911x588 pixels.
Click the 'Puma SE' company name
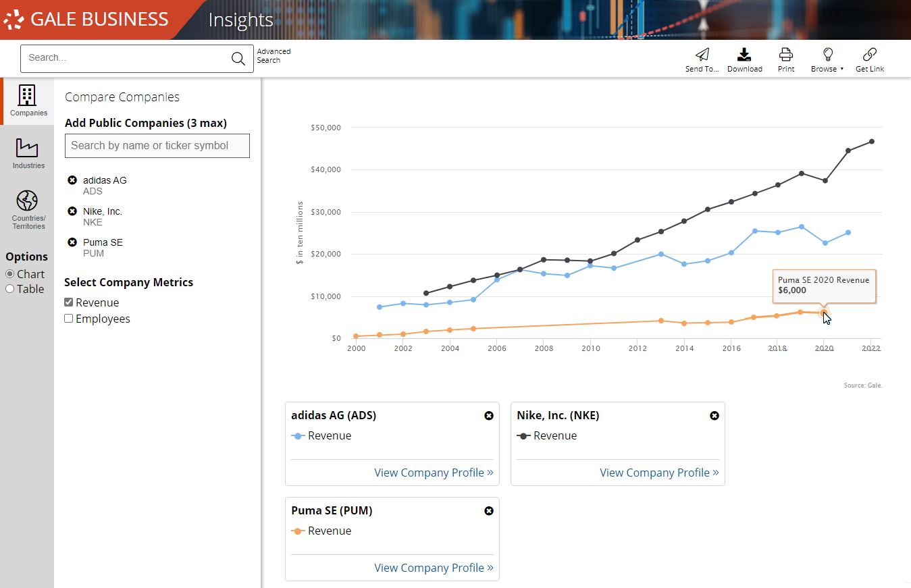[x=103, y=242]
